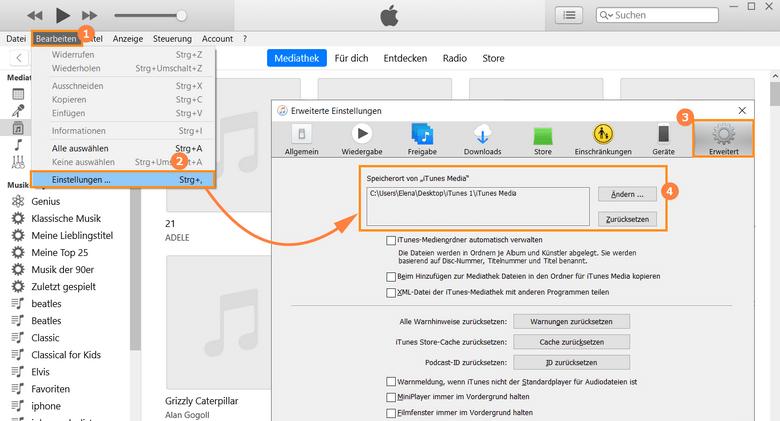The image size is (780, 421).
Task: Toggle MiniPlayer immer im Vordergrund checkbox
Action: [x=391, y=397]
